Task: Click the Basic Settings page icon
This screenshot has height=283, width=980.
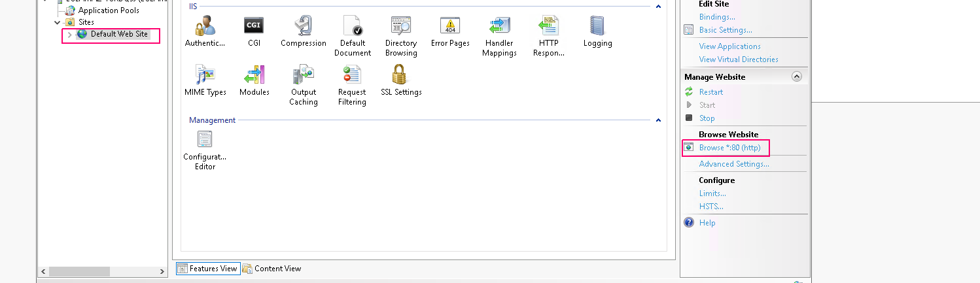Action: pos(689,30)
